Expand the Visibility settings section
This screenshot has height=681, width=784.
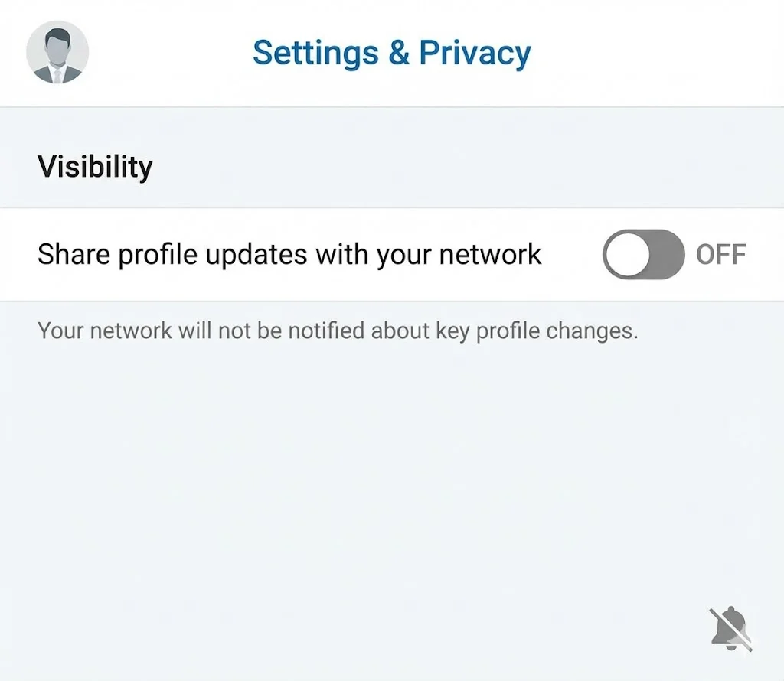(x=94, y=166)
